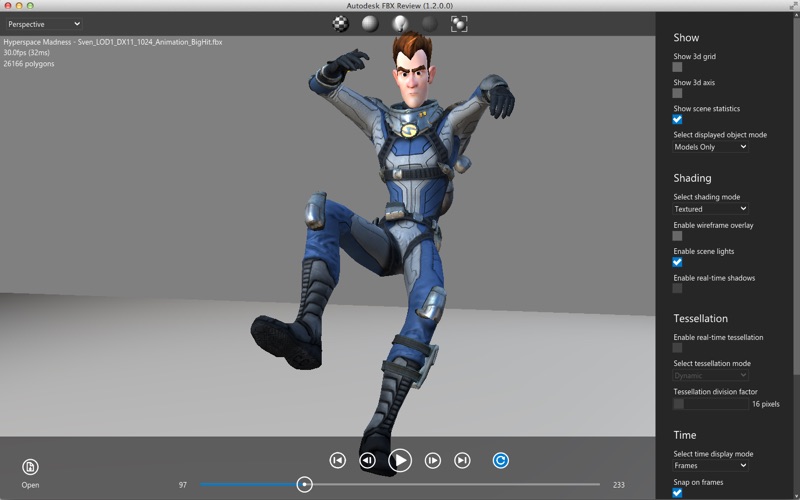The width and height of the screenshot is (800, 500).
Task: Expand the Models Only display mode dropdown
Action: (x=710, y=147)
